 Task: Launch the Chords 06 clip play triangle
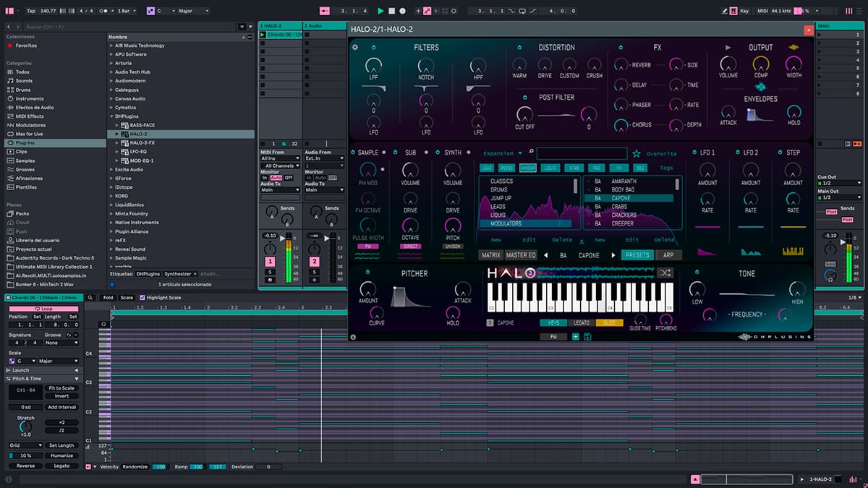tap(263, 35)
